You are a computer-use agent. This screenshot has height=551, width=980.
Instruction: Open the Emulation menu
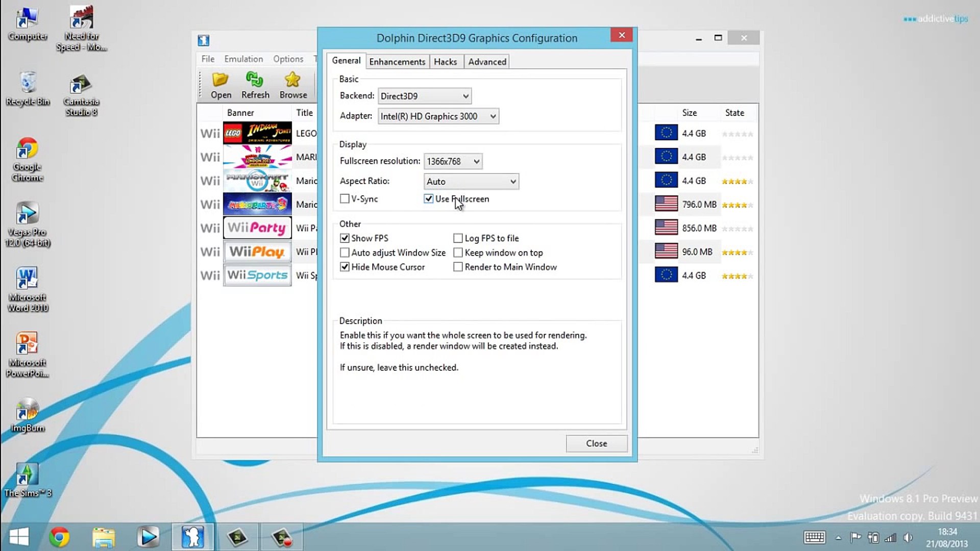pos(243,59)
